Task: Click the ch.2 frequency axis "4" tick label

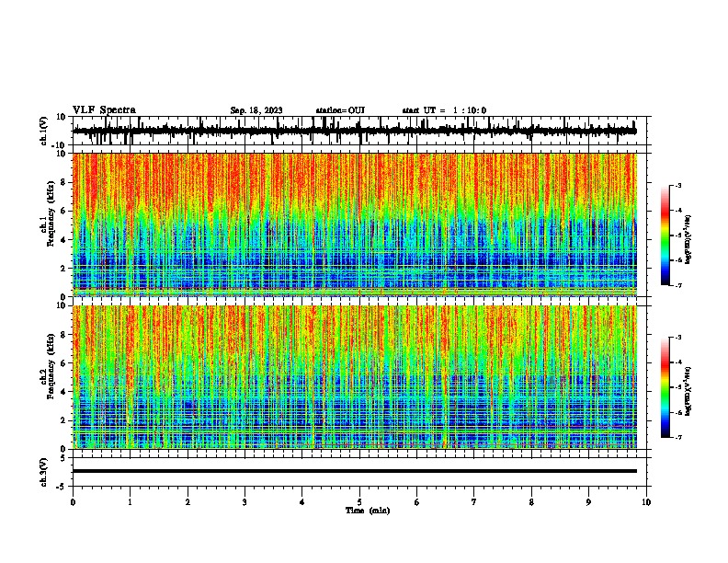Action: 64,392
